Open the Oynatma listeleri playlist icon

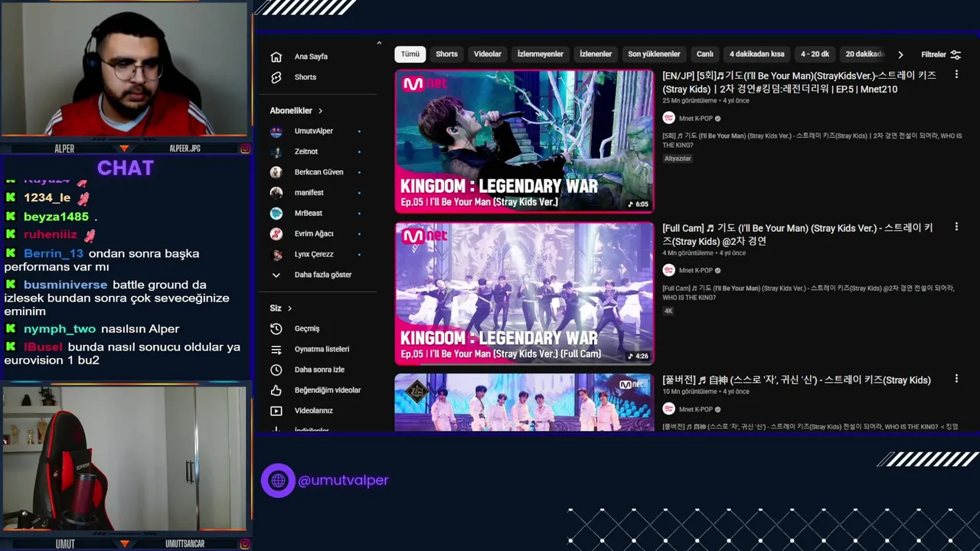coord(276,349)
